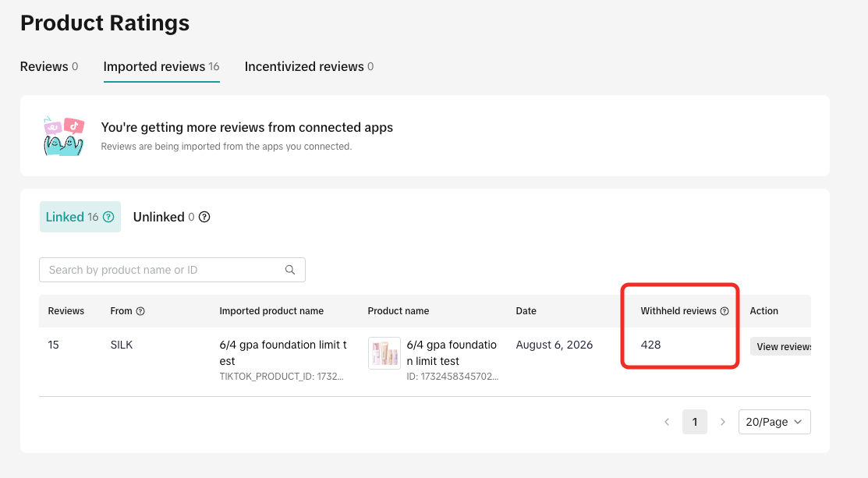
Task: Go to the previous page arrow
Action: point(667,422)
